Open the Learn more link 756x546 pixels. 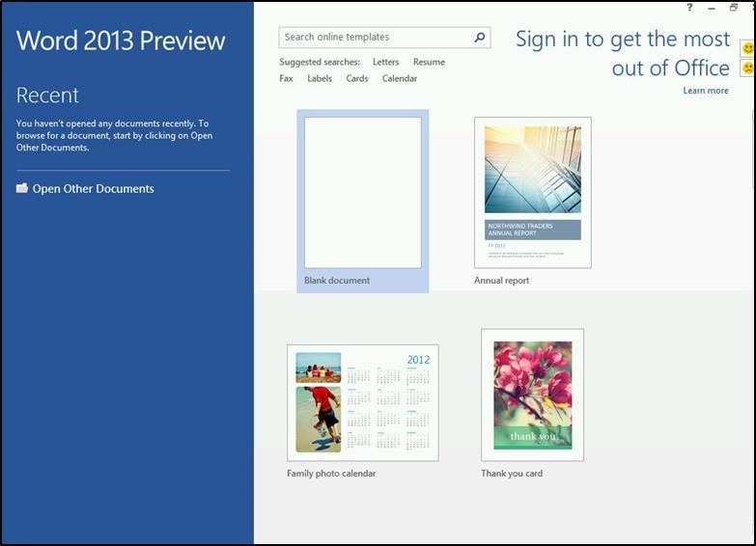(706, 91)
